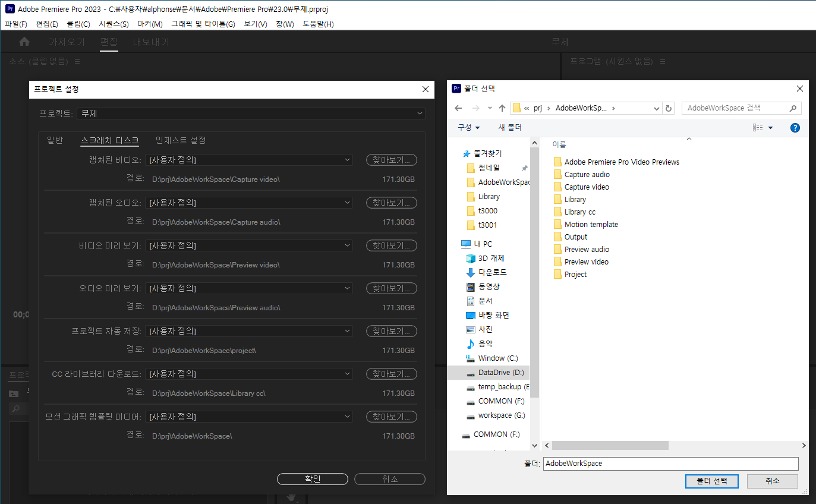
Task: Confirm project settings with 확인
Action: click(x=313, y=479)
